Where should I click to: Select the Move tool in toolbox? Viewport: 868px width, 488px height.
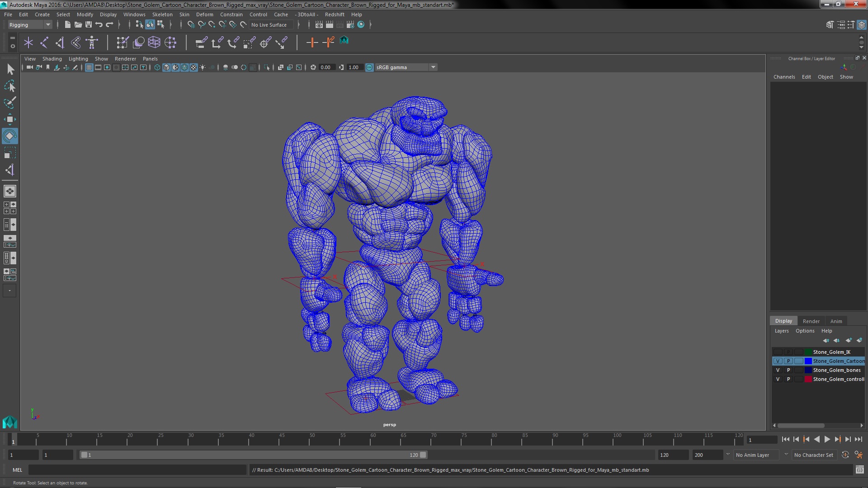point(9,119)
